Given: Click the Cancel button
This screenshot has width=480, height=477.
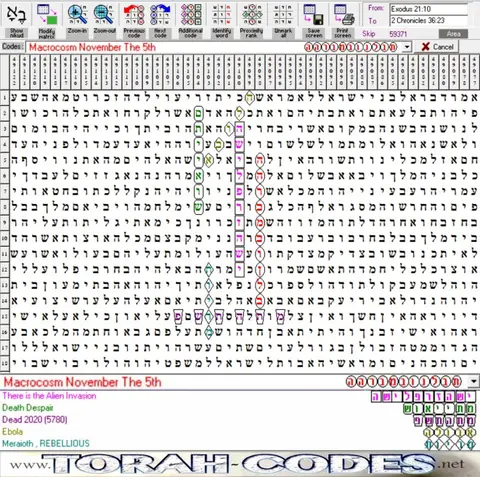Looking at the screenshot, I should click(437, 47).
